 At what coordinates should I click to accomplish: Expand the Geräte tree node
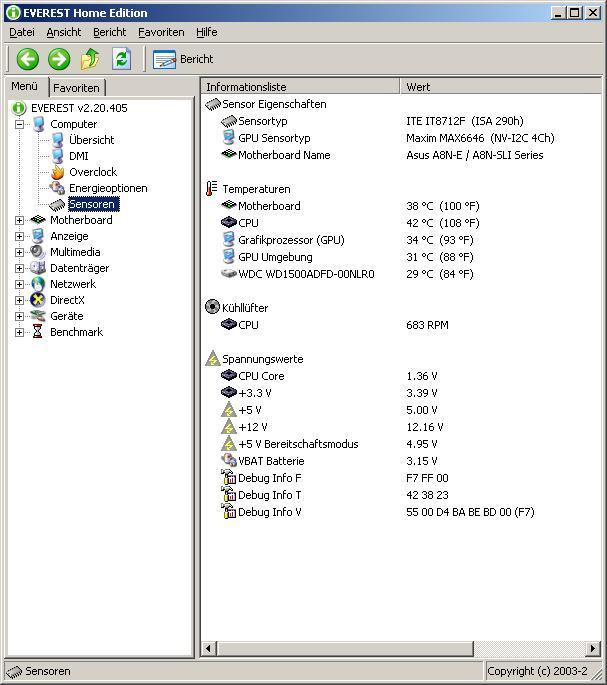click(19, 316)
